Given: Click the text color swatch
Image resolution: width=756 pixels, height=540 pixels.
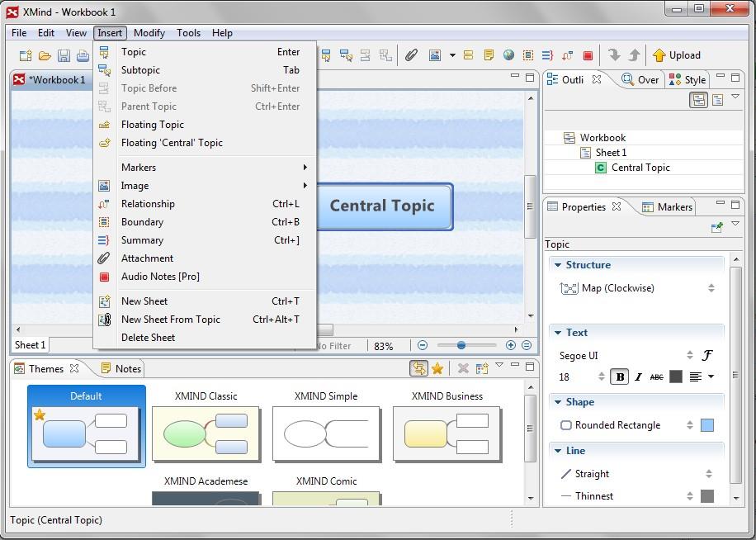Looking at the screenshot, I should [676, 377].
